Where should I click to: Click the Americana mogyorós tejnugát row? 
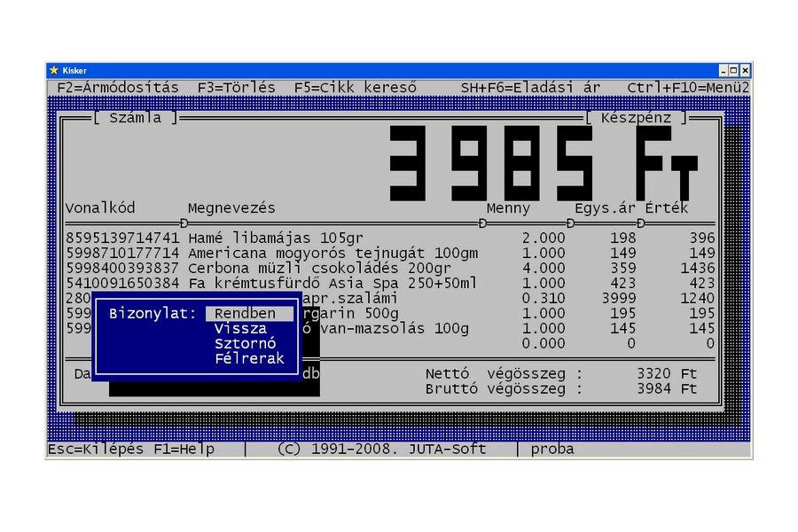[x=332, y=253]
